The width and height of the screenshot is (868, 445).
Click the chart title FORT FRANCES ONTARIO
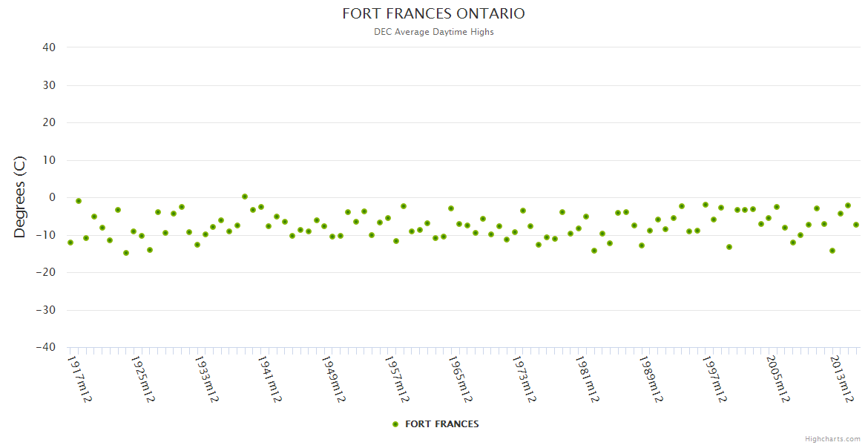[x=433, y=14]
